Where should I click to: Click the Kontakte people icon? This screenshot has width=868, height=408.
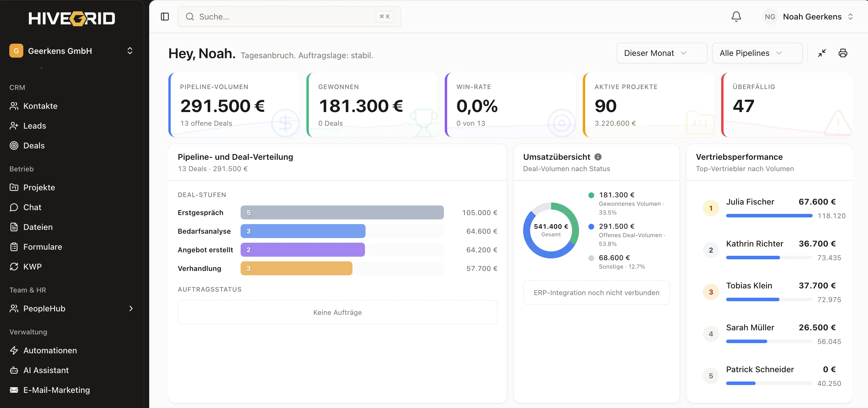(14, 106)
